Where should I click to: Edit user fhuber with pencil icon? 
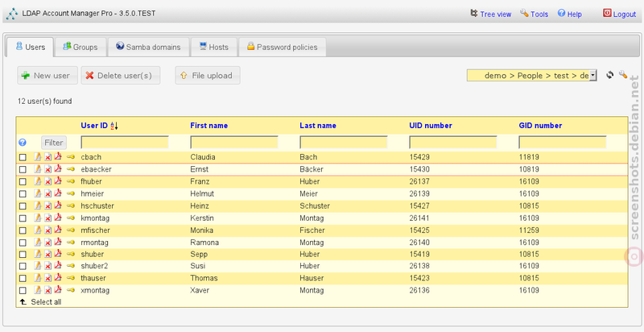[37, 181]
